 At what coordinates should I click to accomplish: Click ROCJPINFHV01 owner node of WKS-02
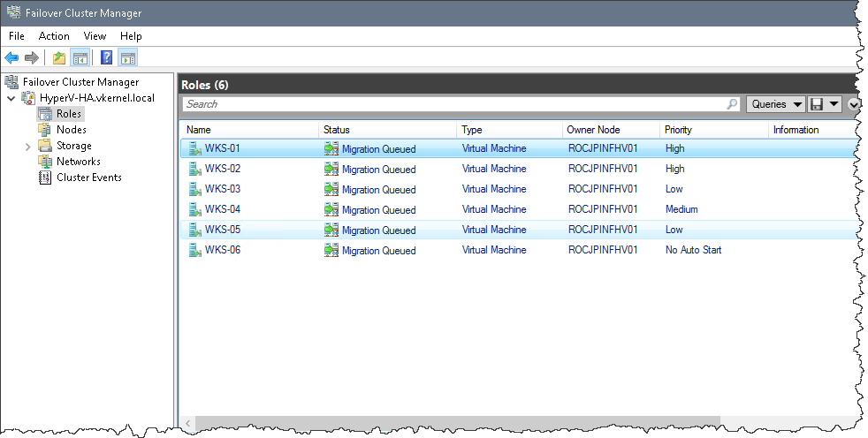tap(603, 169)
